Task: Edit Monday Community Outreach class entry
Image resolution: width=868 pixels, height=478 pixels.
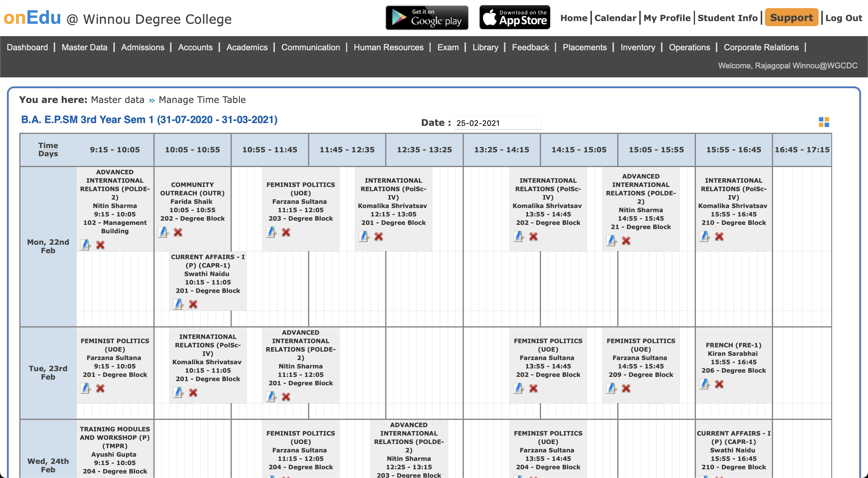Action: [x=163, y=232]
